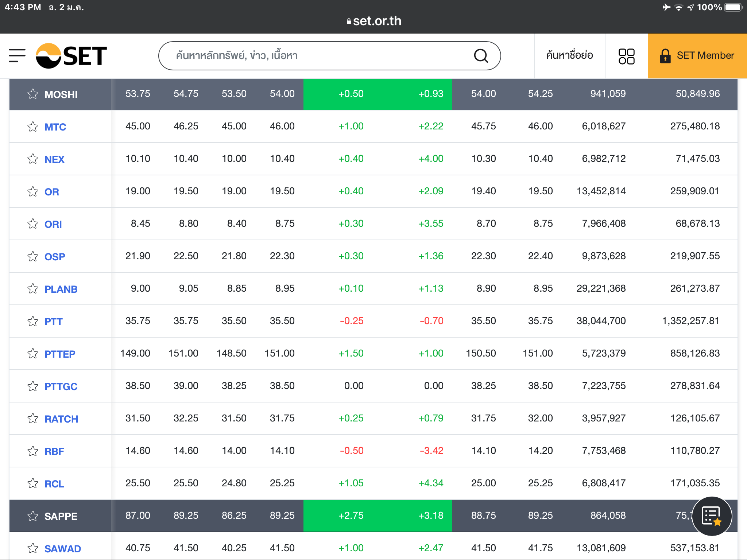Toggle favorite star for PTT
Viewport: 747px width, 560px height.
(33, 321)
